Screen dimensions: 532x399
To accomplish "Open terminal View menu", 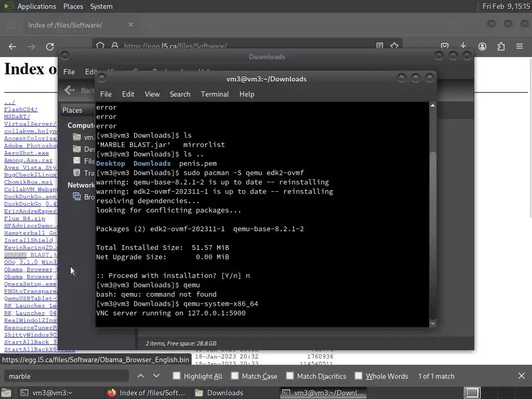I will point(152,94).
